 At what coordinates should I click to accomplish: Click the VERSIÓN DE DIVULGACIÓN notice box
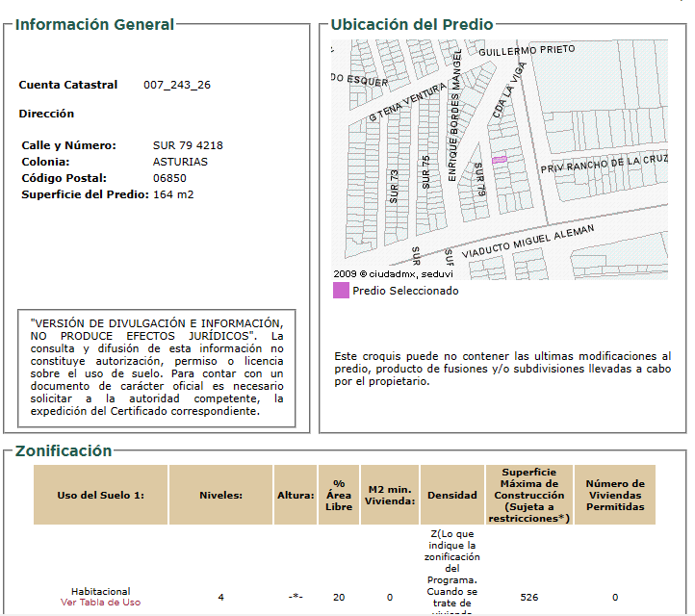(157, 368)
